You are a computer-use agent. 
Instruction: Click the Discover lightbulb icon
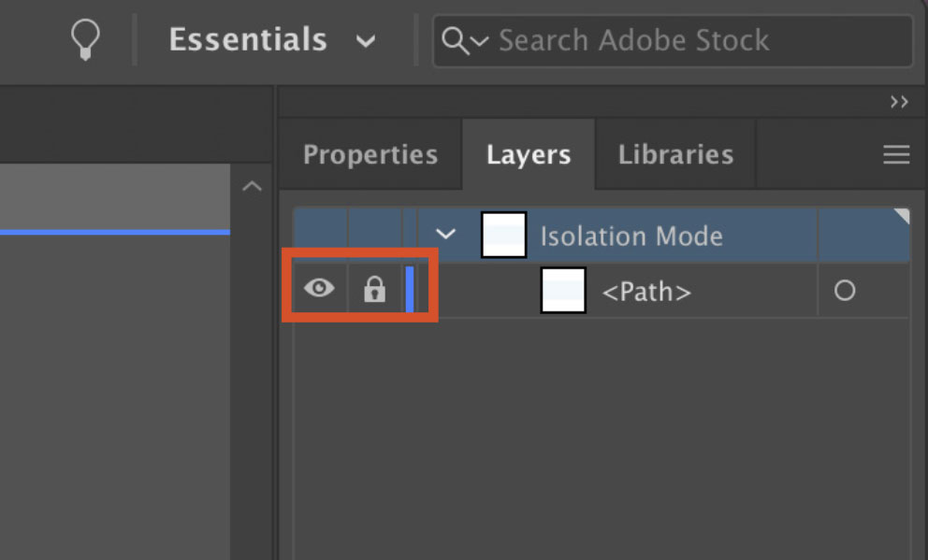[x=85, y=39]
